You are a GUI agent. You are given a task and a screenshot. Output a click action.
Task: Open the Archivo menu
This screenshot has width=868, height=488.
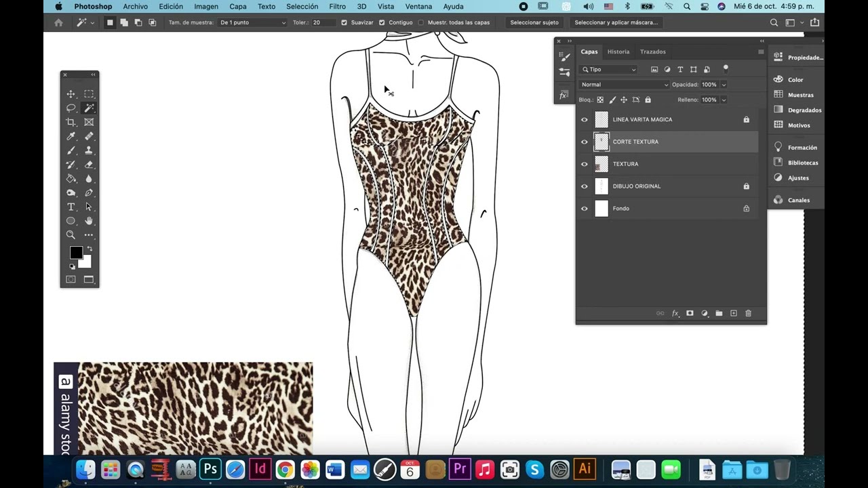136,6
